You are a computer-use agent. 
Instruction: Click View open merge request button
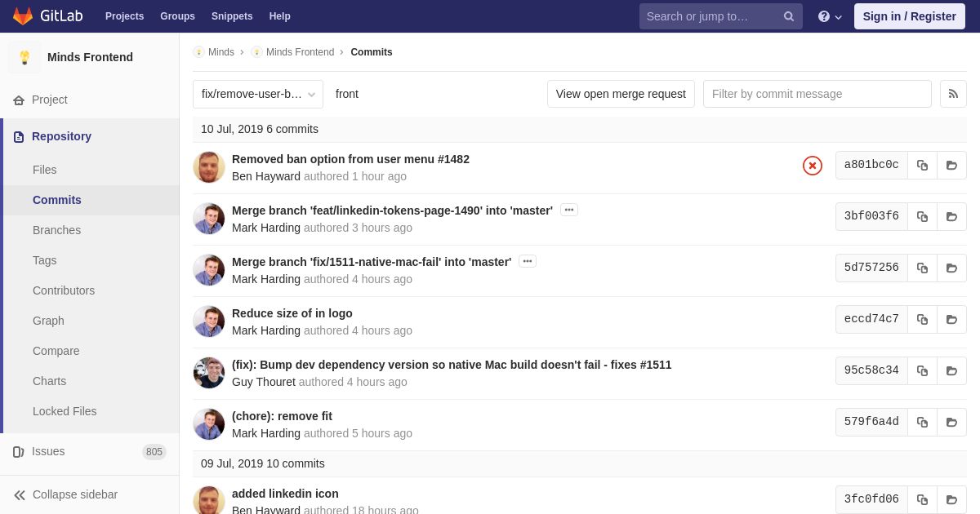621,94
